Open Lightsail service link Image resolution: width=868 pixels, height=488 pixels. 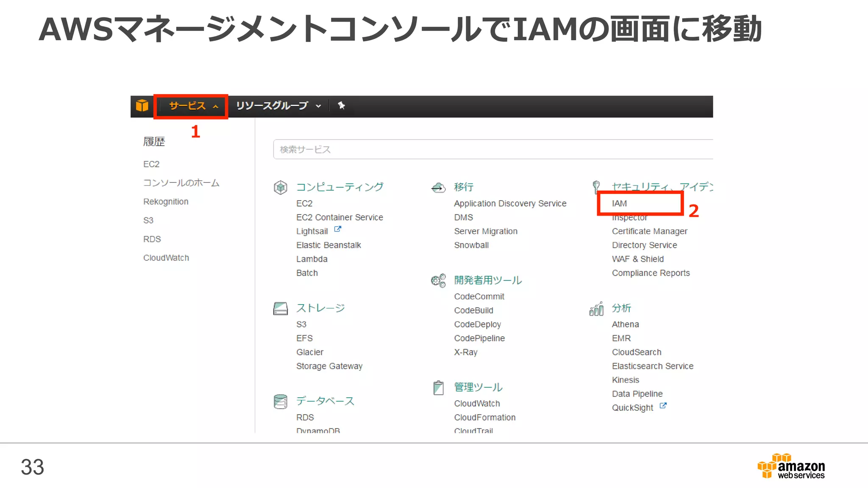[x=312, y=231]
